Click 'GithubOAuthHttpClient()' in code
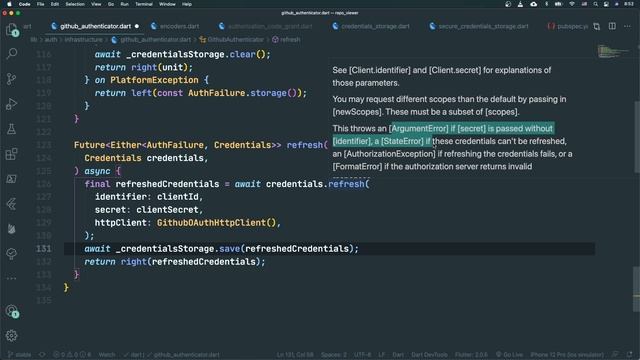The height and width of the screenshot is (360, 640). coord(216,223)
